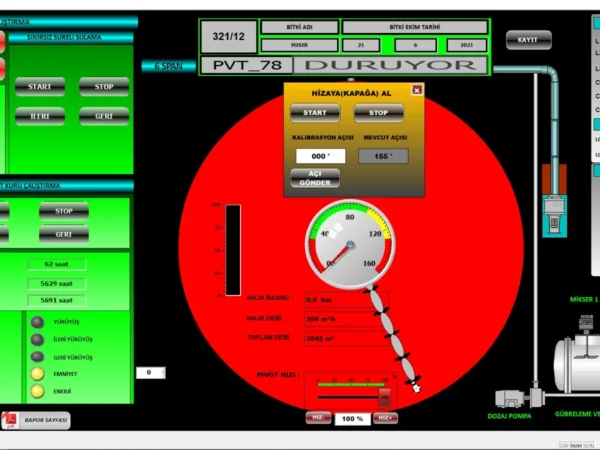Click the Enerji yellow indicator lamp
600x450 pixels.
click(x=38, y=390)
